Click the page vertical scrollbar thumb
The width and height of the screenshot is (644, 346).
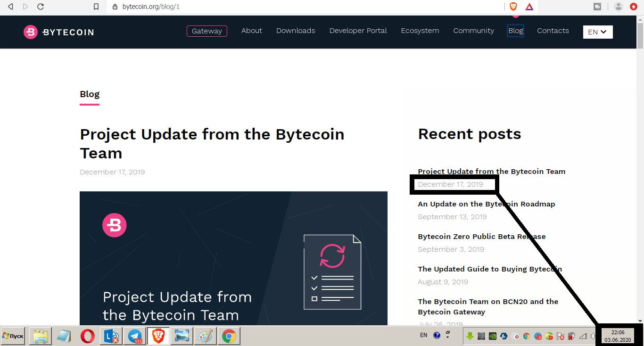tap(640, 35)
